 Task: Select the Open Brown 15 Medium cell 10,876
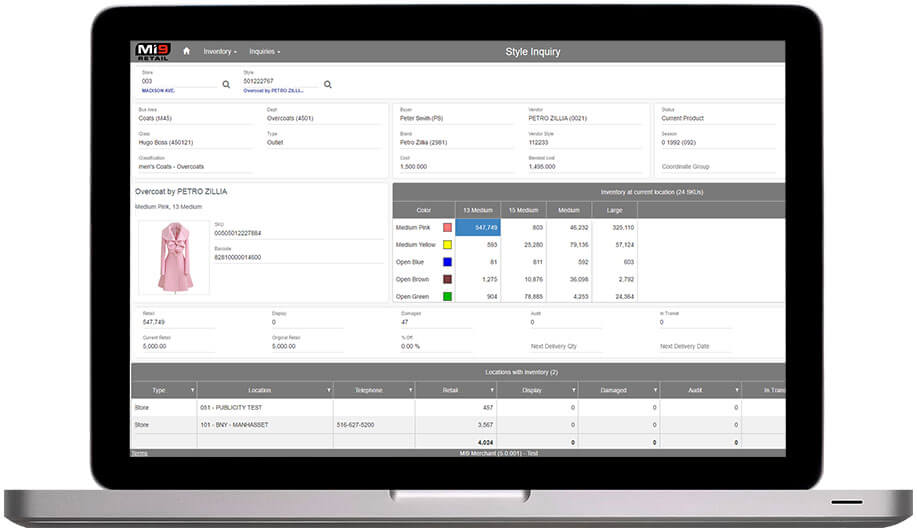(523, 279)
